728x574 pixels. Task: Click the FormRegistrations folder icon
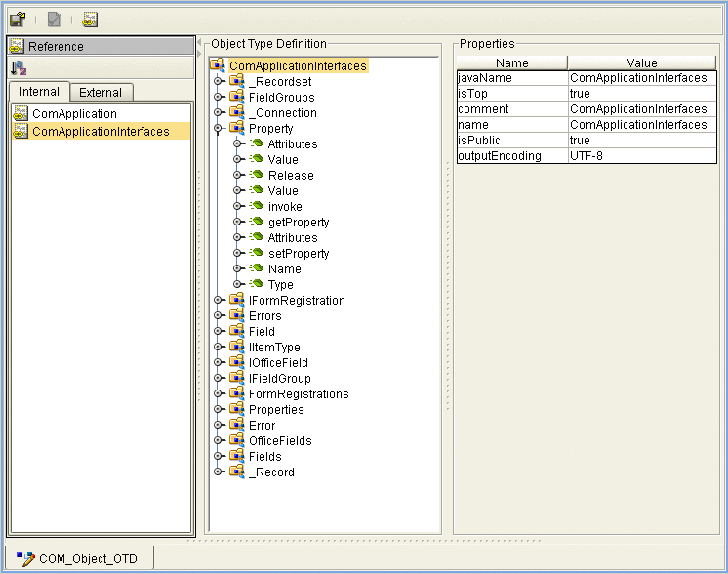point(237,392)
